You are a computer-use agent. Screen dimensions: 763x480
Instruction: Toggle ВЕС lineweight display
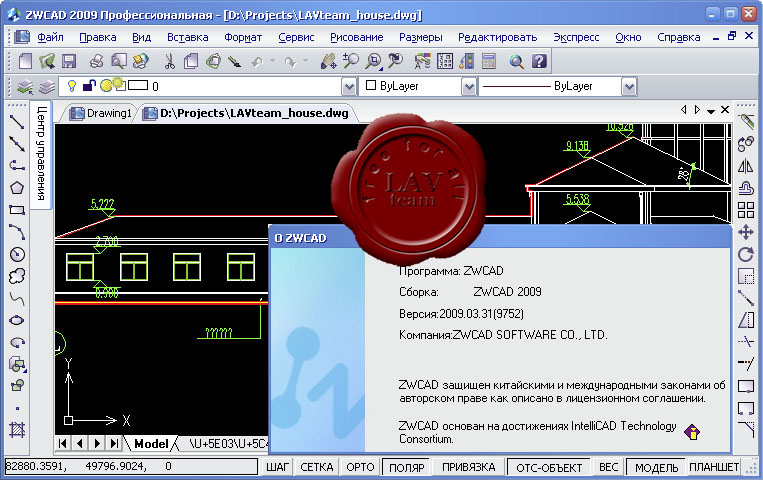(x=608, y=467)
